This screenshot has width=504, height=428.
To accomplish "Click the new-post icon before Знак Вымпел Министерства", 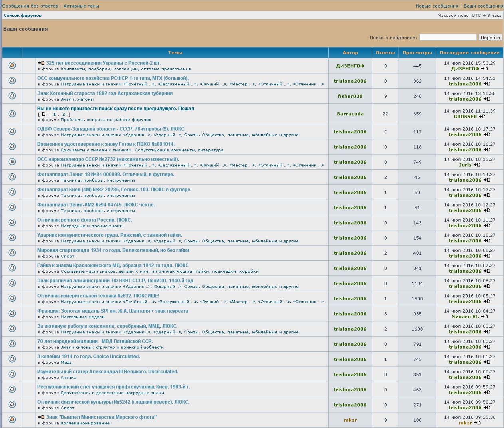I will [x=41, y=417].
